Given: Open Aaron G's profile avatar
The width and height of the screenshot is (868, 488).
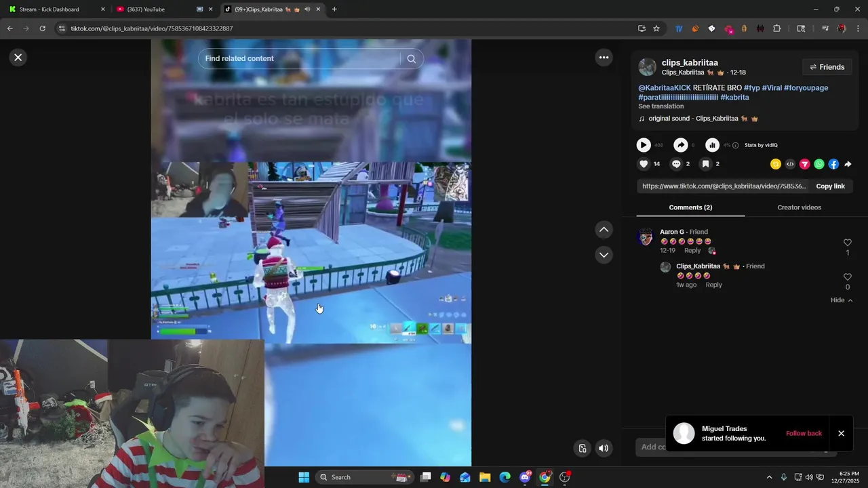Looking at the screenshot, I should pyautogui.click(x=646, y=237).
